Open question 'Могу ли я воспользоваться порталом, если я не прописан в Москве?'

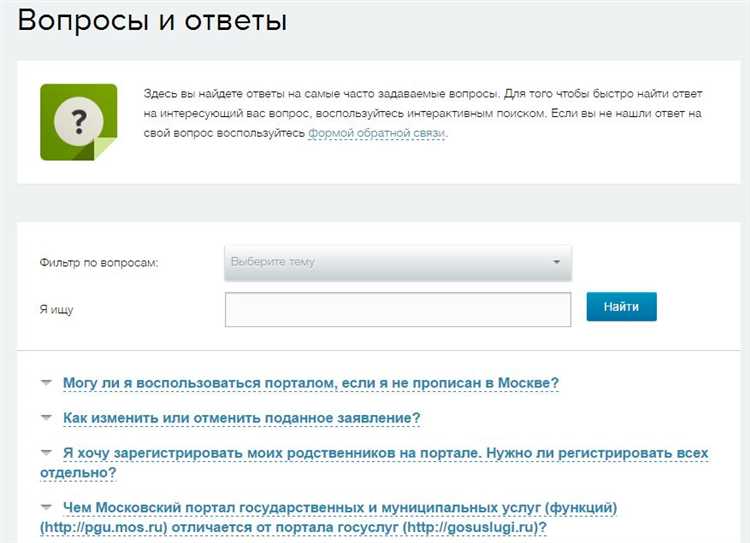coord(311,383)
